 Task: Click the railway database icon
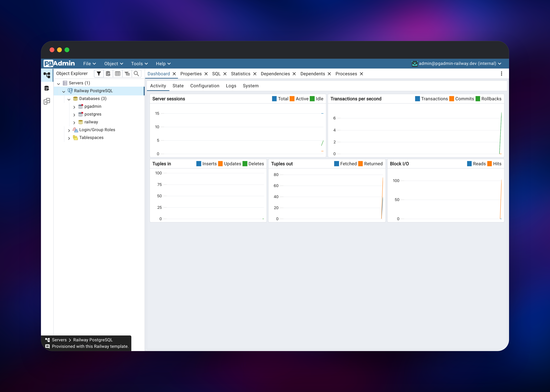coord(81,122)
